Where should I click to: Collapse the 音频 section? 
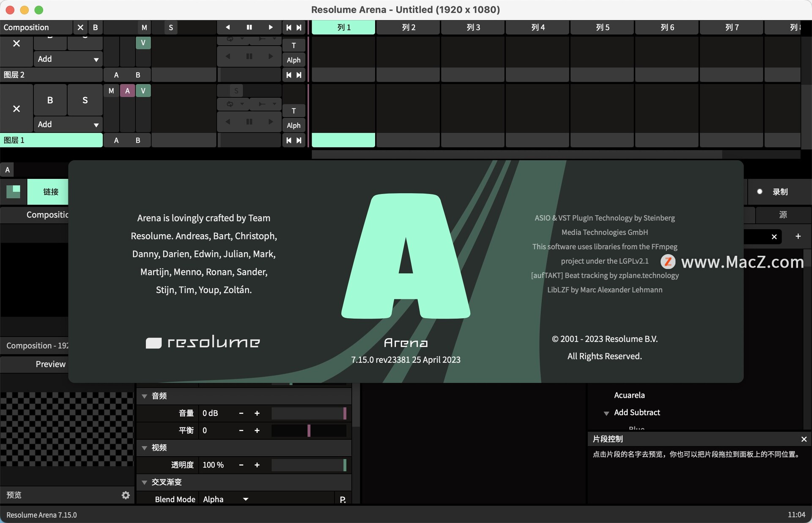(x=144, y=396)
